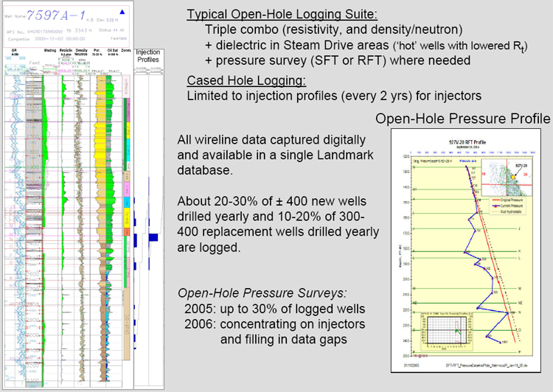Screen dimensions: 553x392
Task: Click '+ pressure survey (SFT or RFT)' line
Action: coord(338,60)
